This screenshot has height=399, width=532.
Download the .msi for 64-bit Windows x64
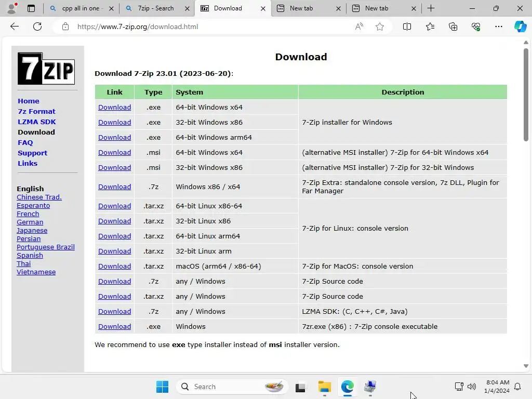pos(114,152)
